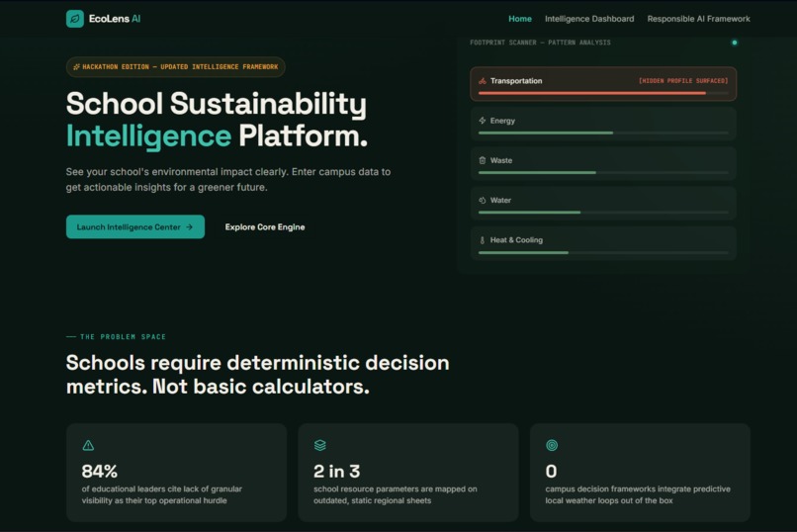Viewport: 797px width, 532px height.
Task: Click the layers icon in 2 in 3 card
Action: (x=319, y=445)
